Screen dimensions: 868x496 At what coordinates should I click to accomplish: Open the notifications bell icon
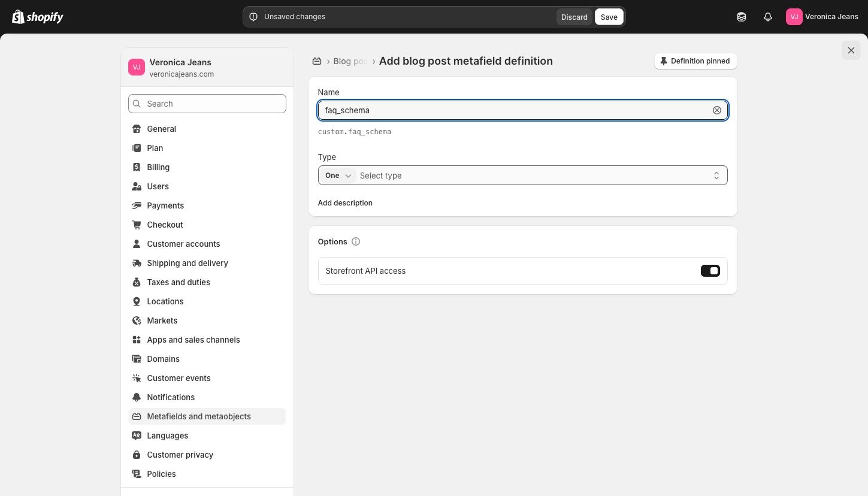pyautogui.click(x=768, y=17)
